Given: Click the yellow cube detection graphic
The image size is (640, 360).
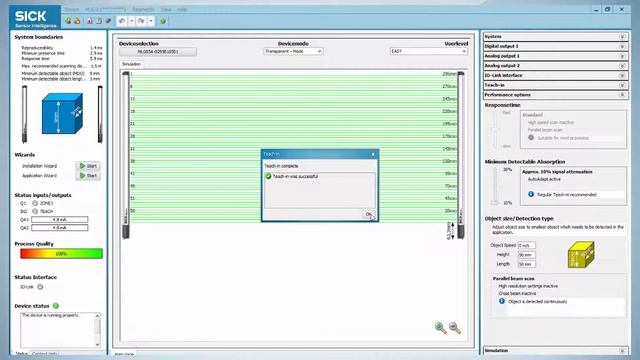Looking at the screenshot, I should (581, 255).
